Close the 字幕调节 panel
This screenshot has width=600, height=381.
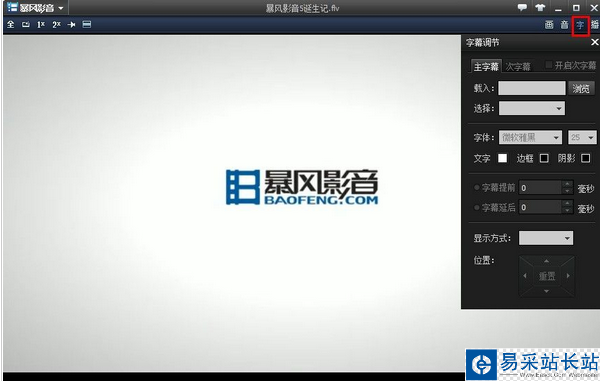594,42
